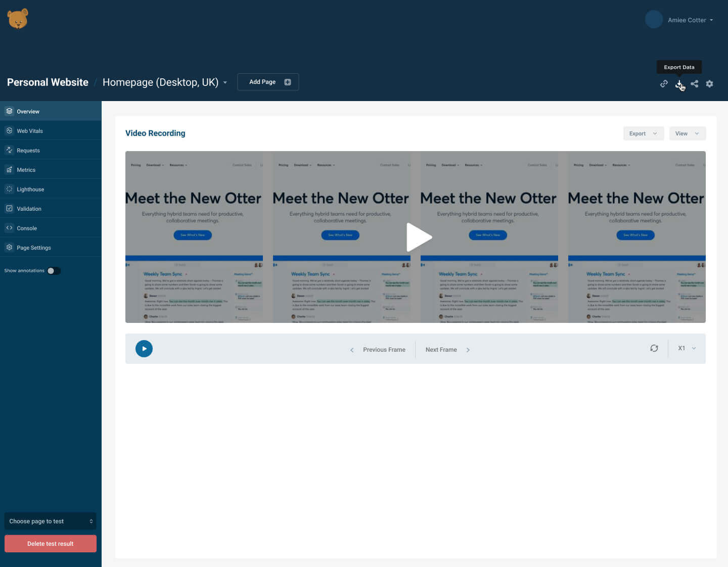Open the Choose page to test selector

tap(51, 521)
